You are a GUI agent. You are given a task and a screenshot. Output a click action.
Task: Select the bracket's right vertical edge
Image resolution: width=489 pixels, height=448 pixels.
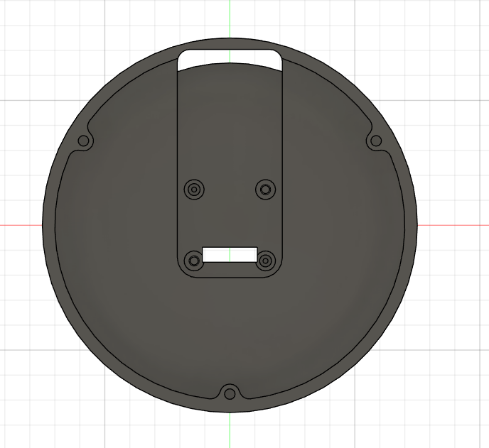coord(283,156)
